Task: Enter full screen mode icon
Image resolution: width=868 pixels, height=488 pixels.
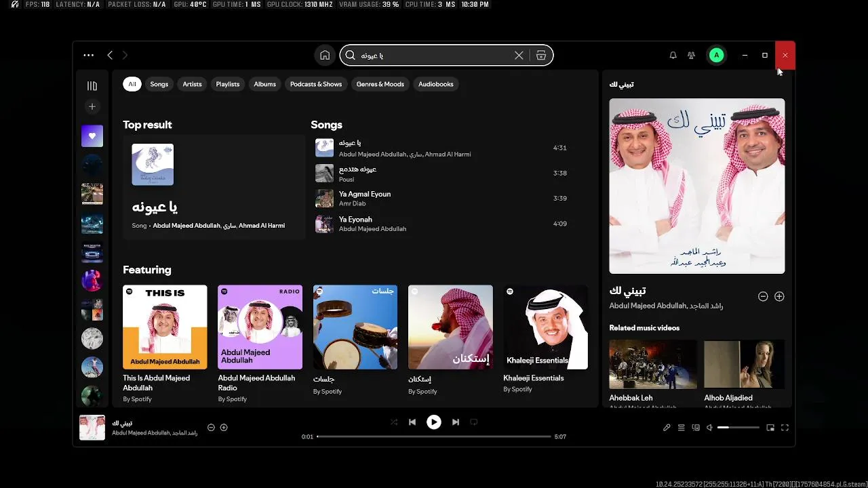Action: coord(785,428)
